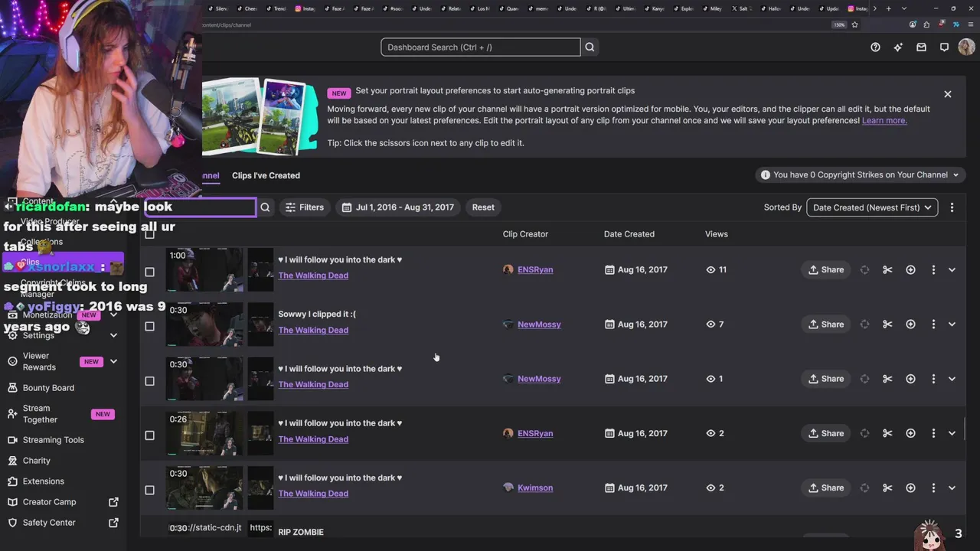This screenshot has height=551, width=980.
Task: Click scissors icon on the 0:26 clip
Action: coord(887,433)
